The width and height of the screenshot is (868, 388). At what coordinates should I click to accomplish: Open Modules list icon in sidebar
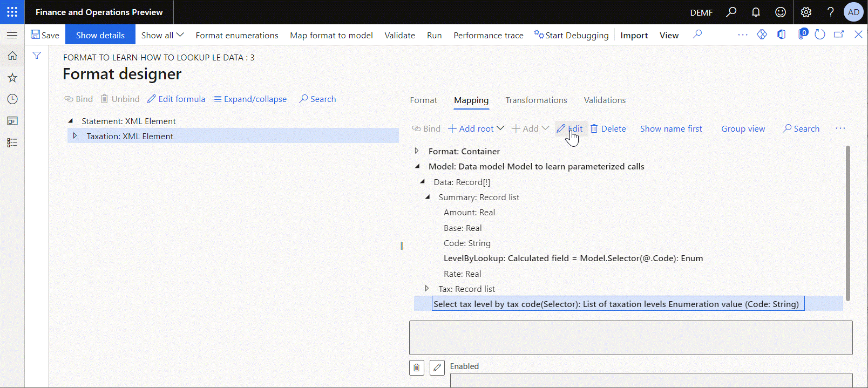(x=12, y=142)
